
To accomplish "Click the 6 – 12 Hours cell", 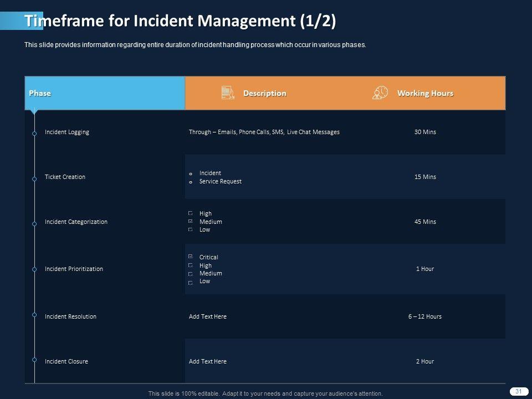I will coord(425,316).
